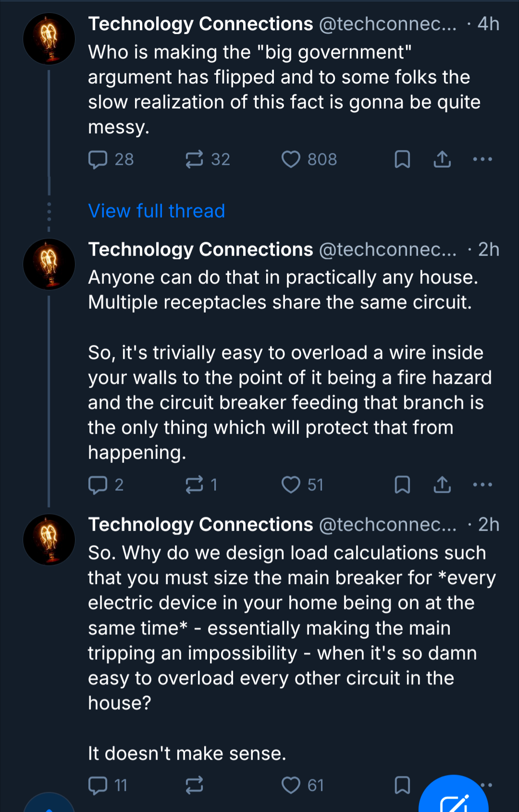Like the tweet with 808 likes
The height and width of the screenshot is (812, 519).
[291, 159]
